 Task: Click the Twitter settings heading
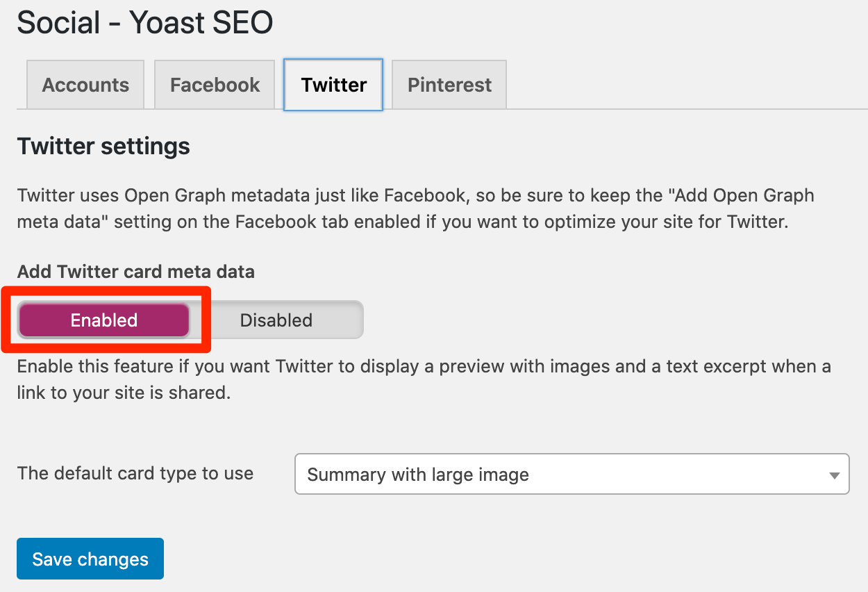click(x=103, y=146)
